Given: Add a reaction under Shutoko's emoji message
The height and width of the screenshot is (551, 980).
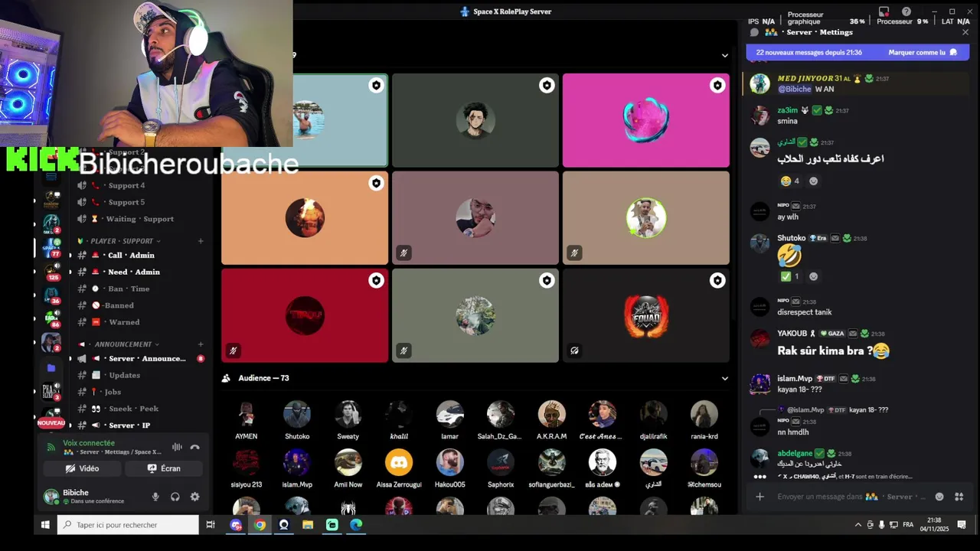Looking at the screenshot, I should click(x=813, y=276).
